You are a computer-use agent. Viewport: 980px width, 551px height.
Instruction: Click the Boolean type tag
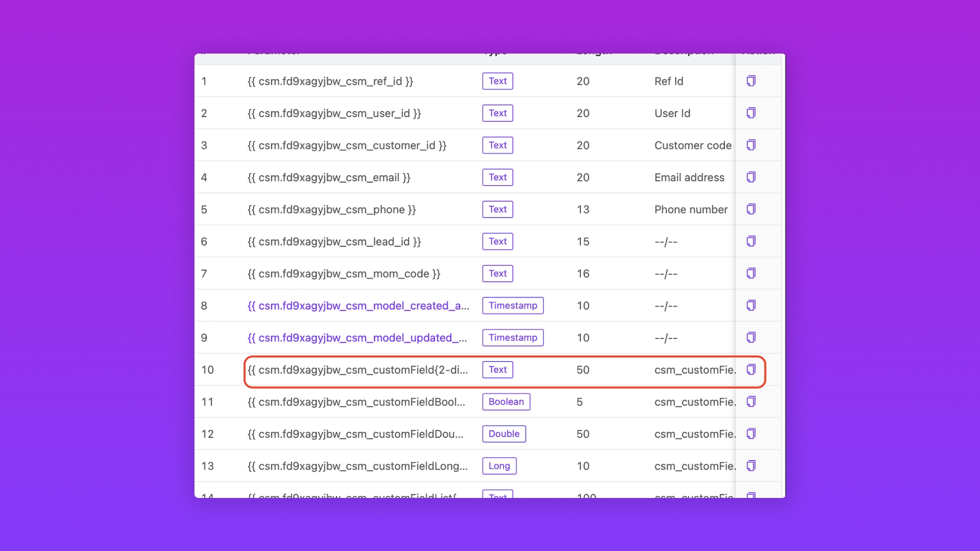pos(506,402)
